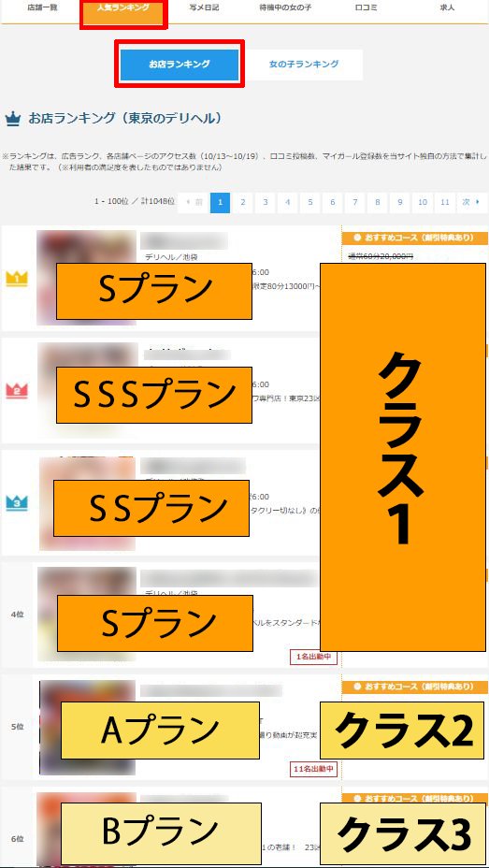Viewport: 489px width, 868px height.
Task: Click the 5位 rank label
Action: [17, 726]
